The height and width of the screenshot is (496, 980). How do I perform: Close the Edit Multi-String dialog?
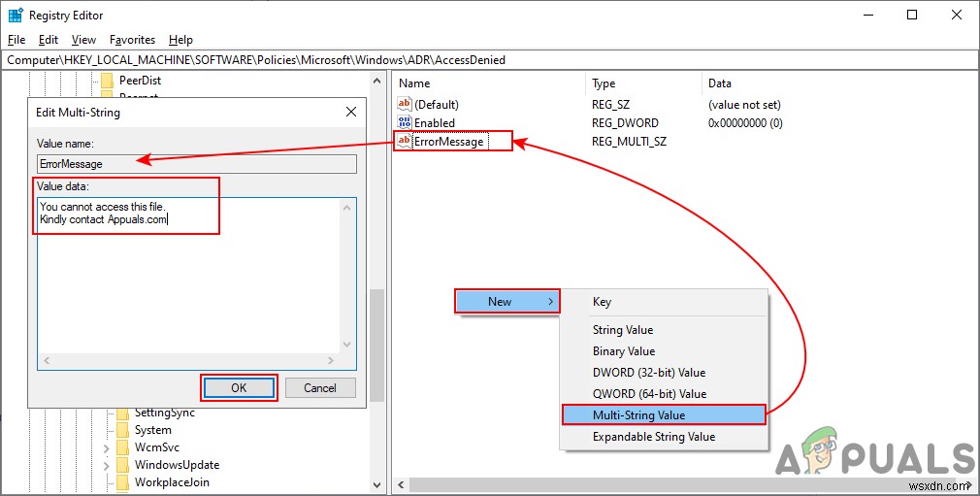[x=351, y=112]
